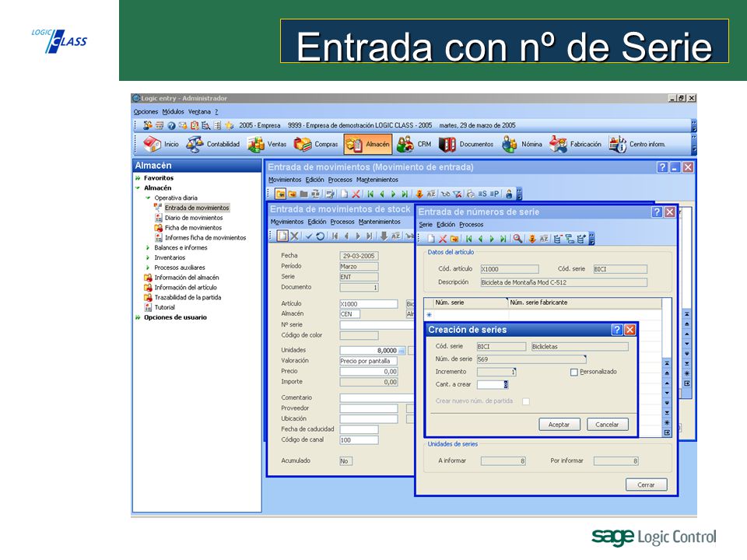Viewport: 747px width, 560px height.
Task: Open the Inicio module
Action: (161, 144)
